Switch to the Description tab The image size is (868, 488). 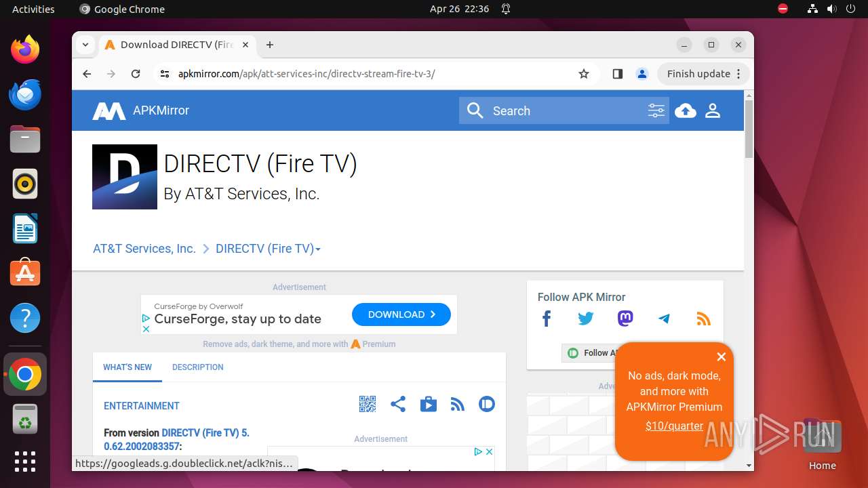(x=198, y=367)
